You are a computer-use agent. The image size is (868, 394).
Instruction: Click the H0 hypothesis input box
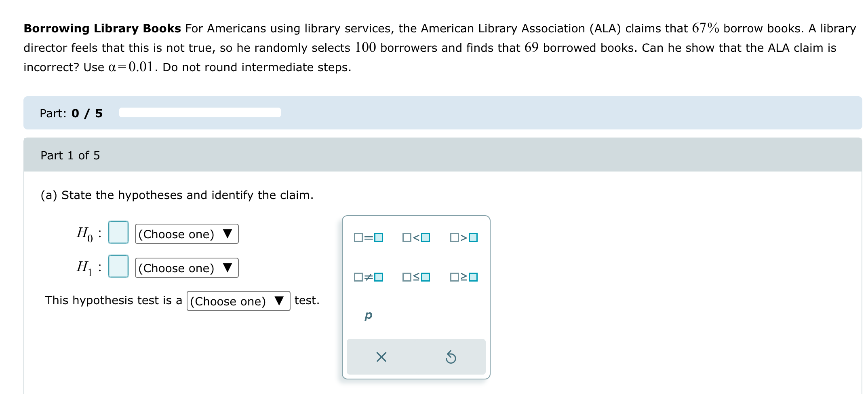click(x=118, y=233)
